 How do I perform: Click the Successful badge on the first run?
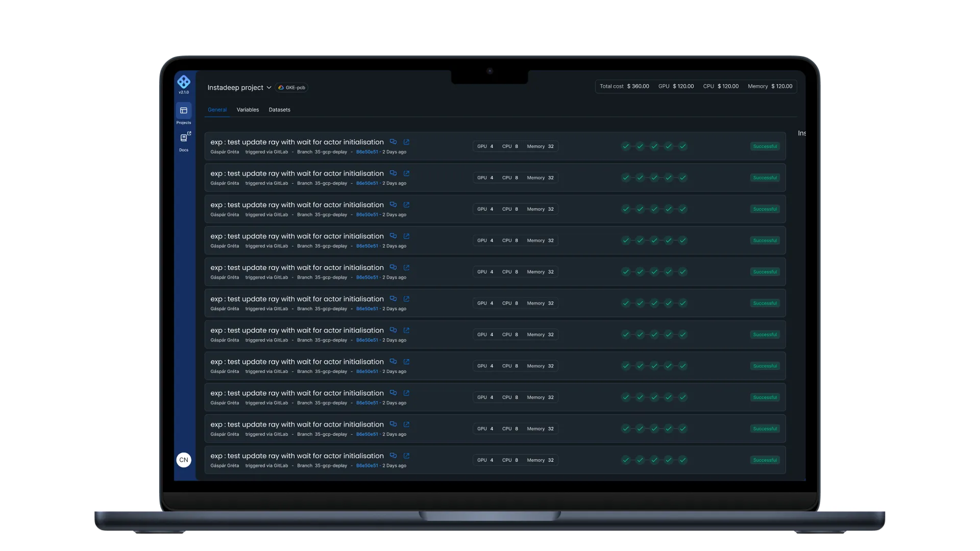pos(765,146)
